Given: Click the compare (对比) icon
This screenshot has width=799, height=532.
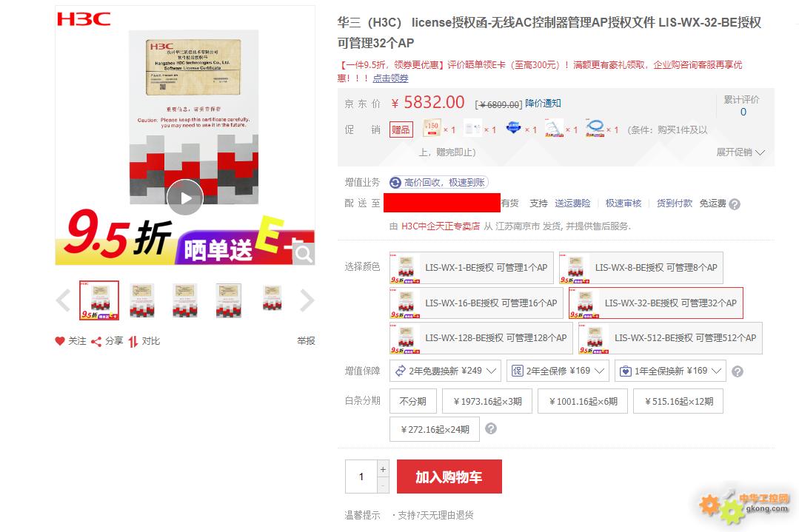Looking at the screenshot, I should pyautogui.click(x=133, y=342).
